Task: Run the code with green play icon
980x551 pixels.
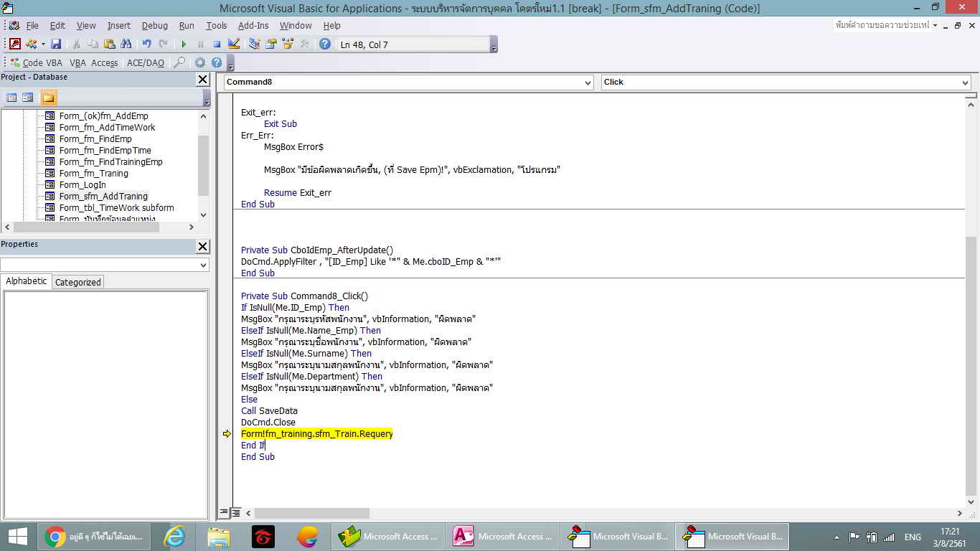Action: click(184, 44)
